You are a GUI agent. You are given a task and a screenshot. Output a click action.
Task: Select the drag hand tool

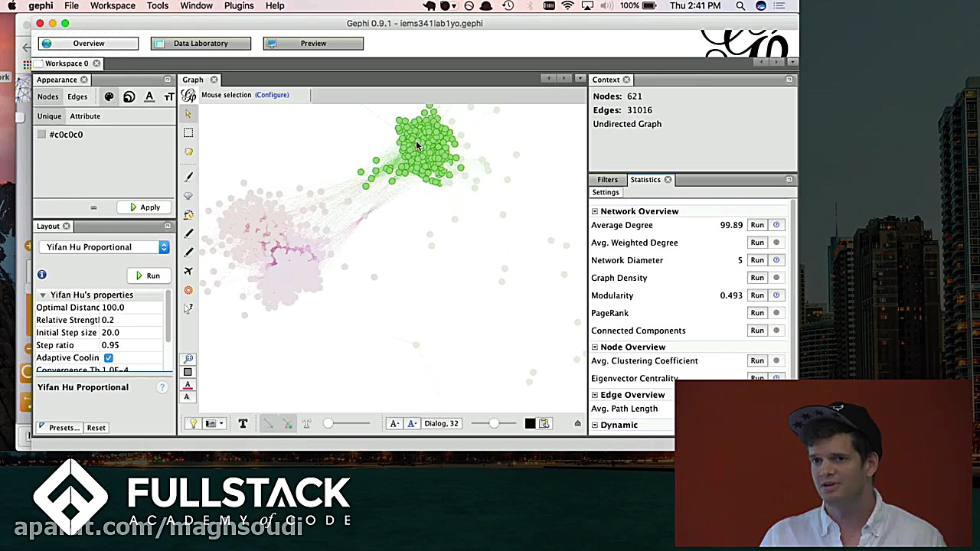point(188,152)
